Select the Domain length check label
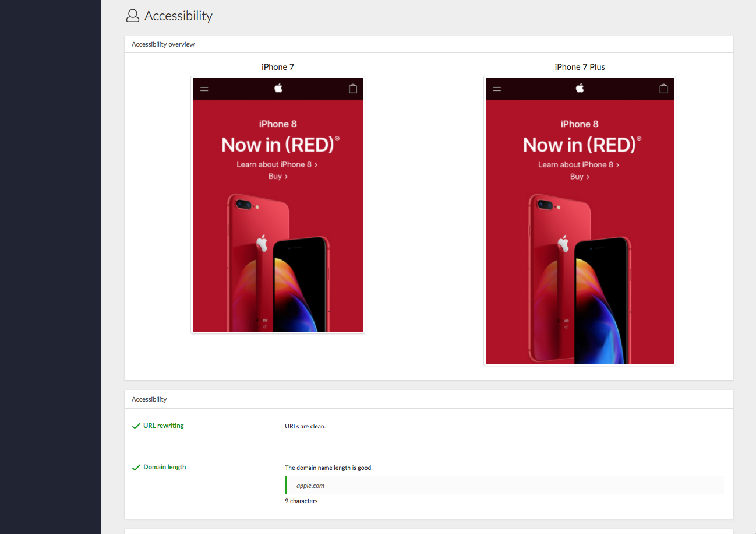The image size is (756, 534). click(164, 468)
